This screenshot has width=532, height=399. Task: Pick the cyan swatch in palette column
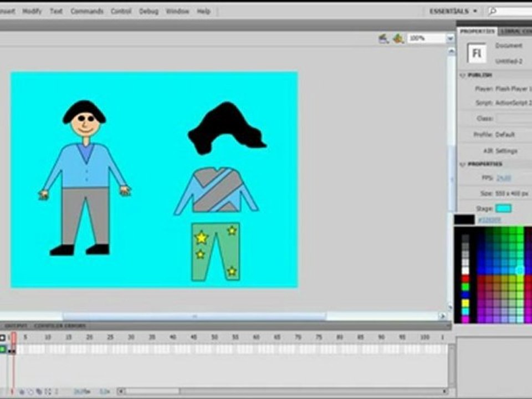pos(465,311)
